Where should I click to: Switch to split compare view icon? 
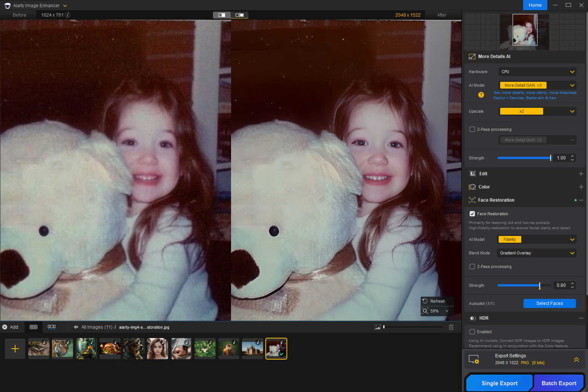[222, 15]
